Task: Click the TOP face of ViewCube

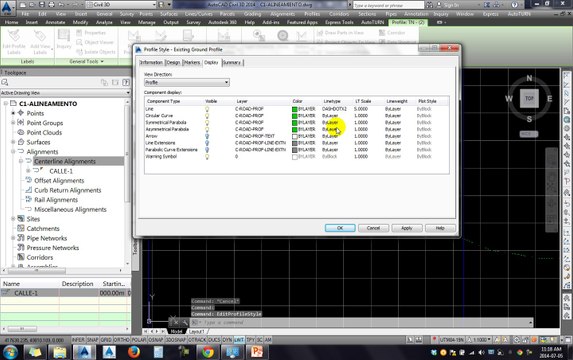Action: click(529, 98)
